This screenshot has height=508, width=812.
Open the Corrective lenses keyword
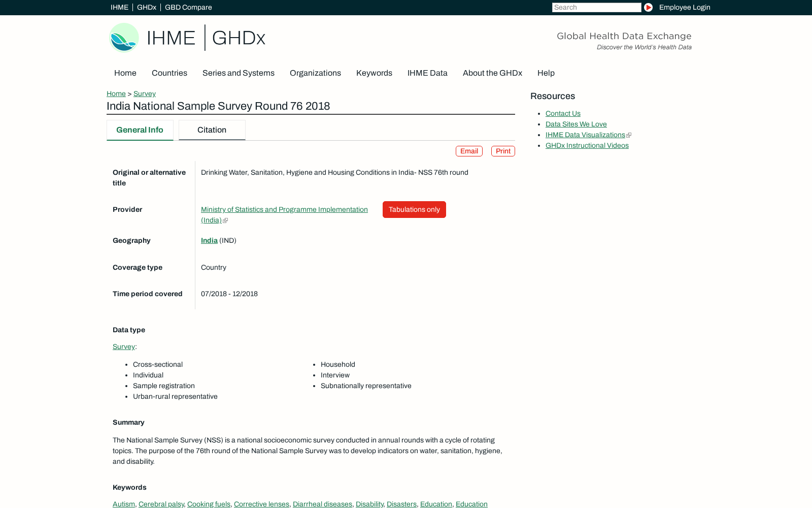pos(261,504)
